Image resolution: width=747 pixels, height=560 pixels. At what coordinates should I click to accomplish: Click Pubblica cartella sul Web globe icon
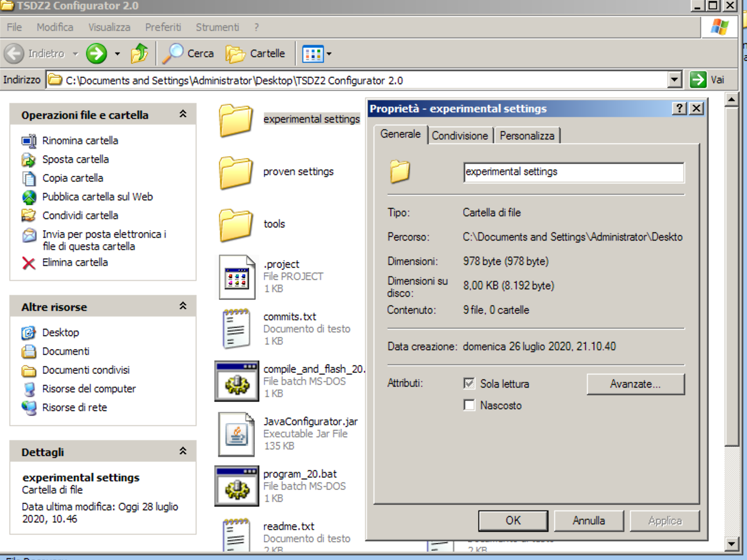pos(29,197)
